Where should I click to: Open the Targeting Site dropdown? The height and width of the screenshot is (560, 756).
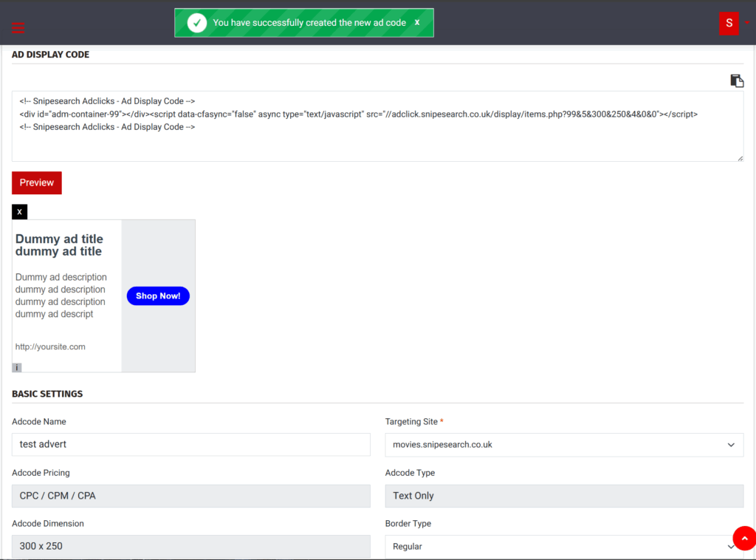(564, 445)
